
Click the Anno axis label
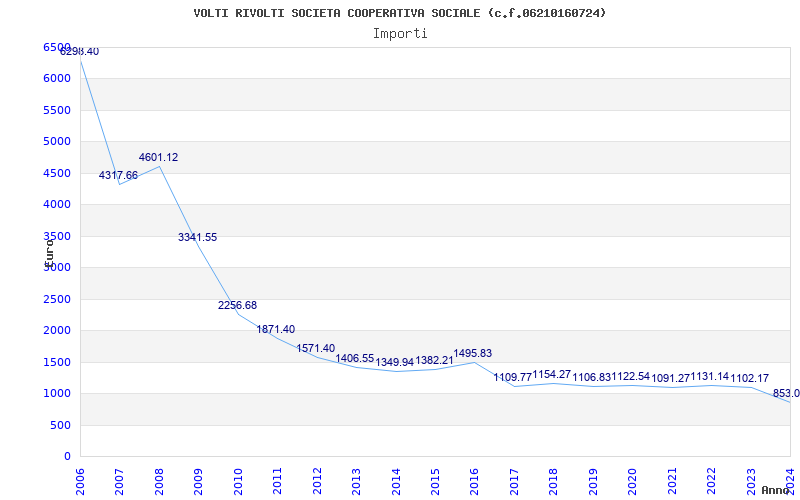(775, 490)
